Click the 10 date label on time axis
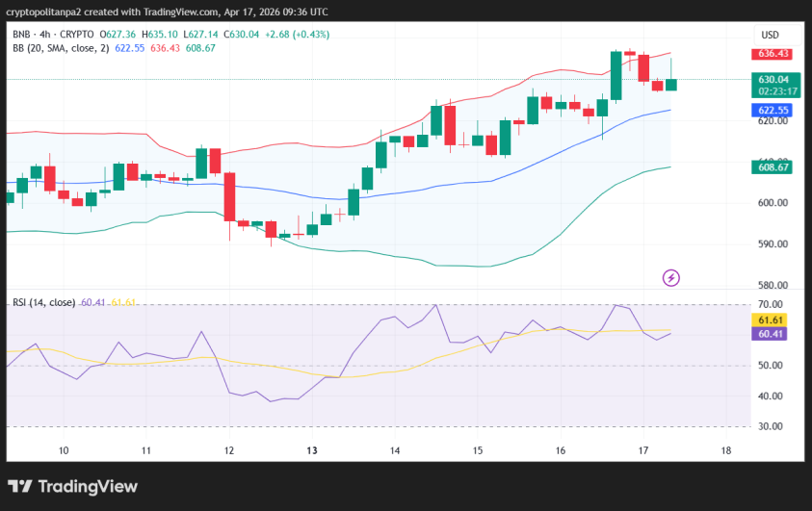 (x=64, y=450)
